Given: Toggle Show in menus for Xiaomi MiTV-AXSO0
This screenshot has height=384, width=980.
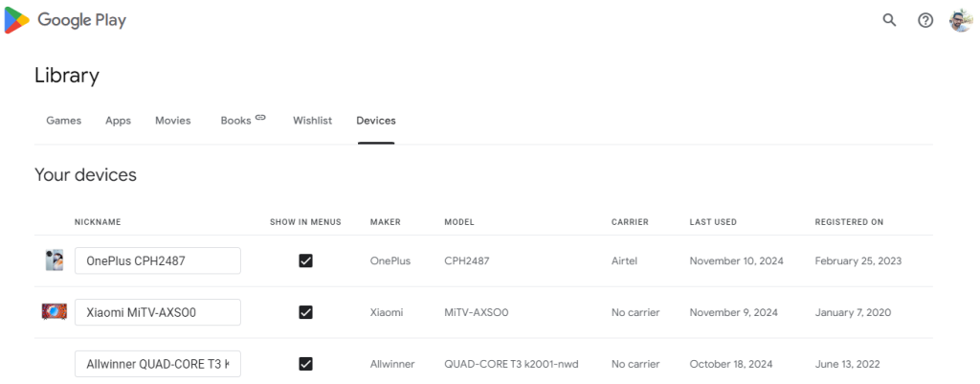Looking at the screenshot, I should [x=305, y=312].
